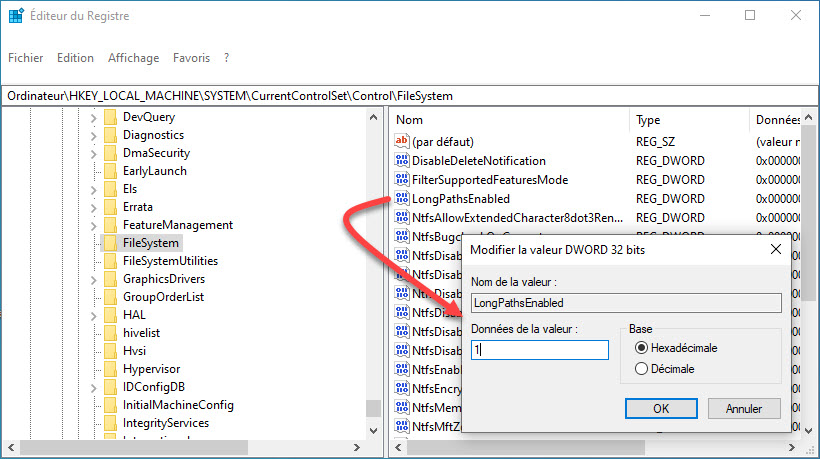Click the Nom de la valeur field
This screenshot has height=459, width=820.
pos(626,303)
